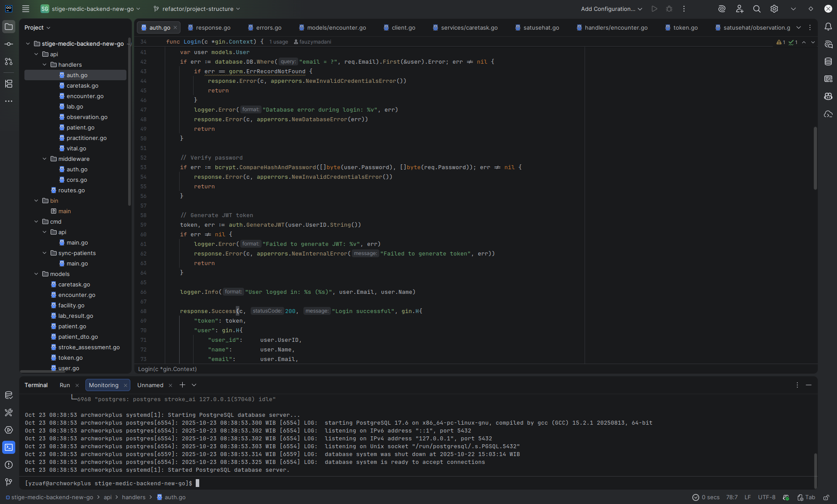Screen dimensions: 837x504
Task: Switch to client.go editor tab
Action: tap(400, 27)
